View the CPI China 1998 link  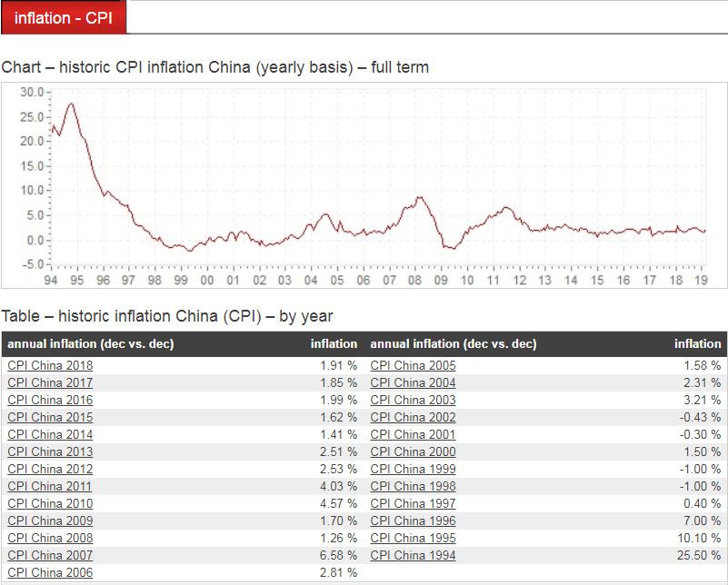tap(414, 486)
